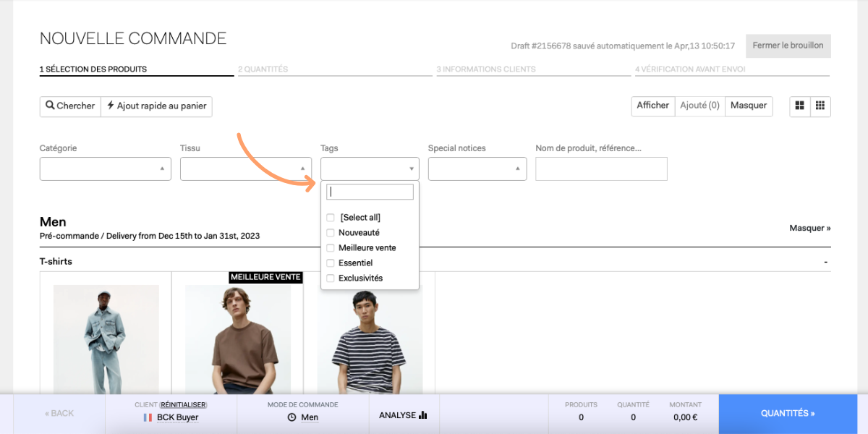868x434 pixels.
Task: Click the ANALYSE label in bottom bar
Action: 397,415
